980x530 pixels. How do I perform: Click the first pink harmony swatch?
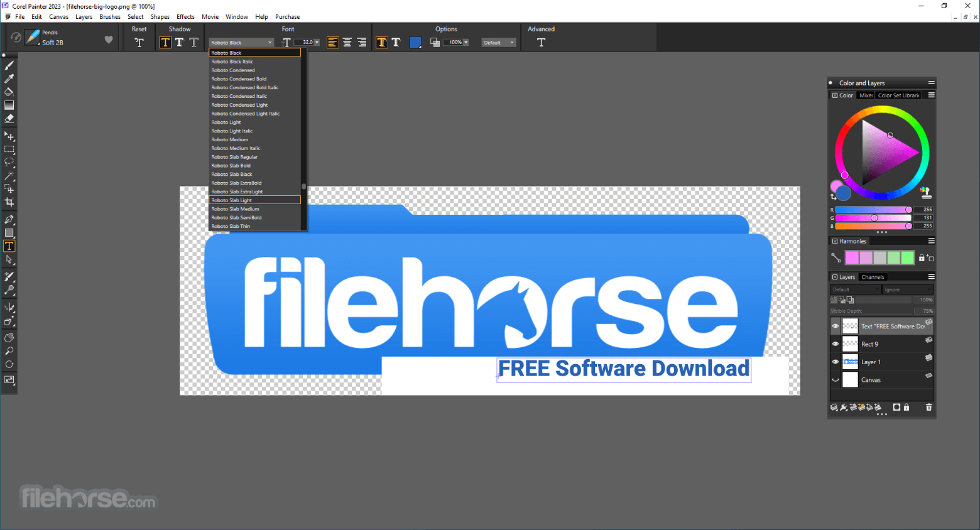pyautogui.click(x=852, y=257)
